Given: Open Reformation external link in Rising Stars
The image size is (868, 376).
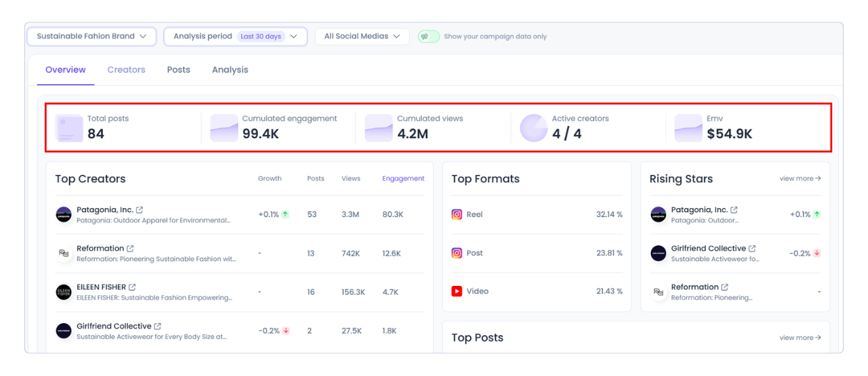Looking at the screenshot, I should point(725,287).
